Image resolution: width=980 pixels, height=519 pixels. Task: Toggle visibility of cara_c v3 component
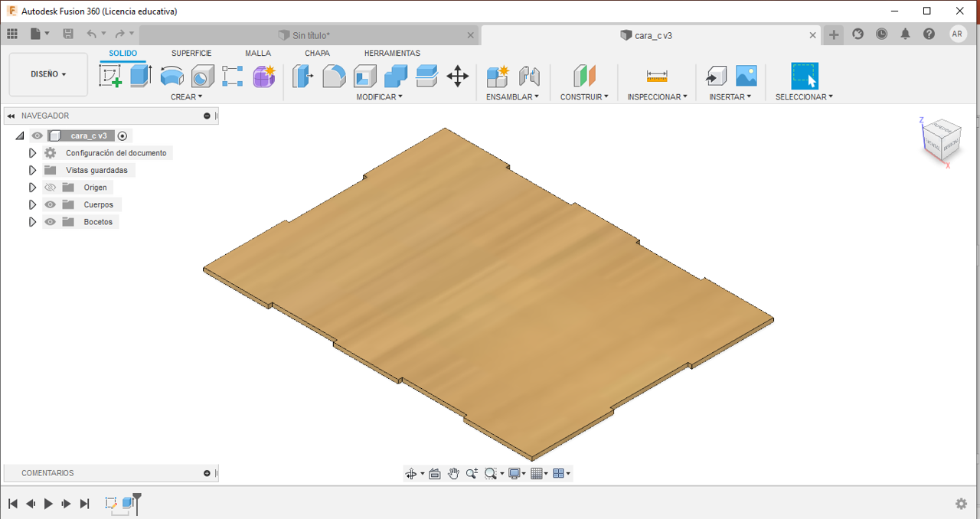pyautogui.click(x=37, y=135)
